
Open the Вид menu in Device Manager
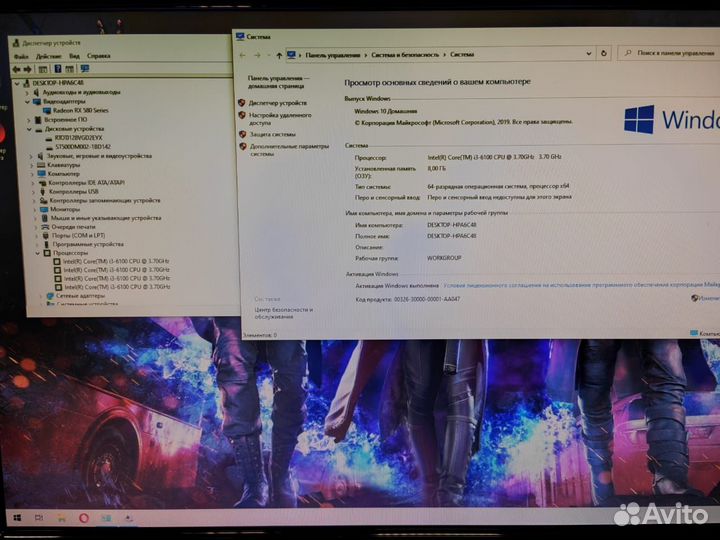click(74, 56)
